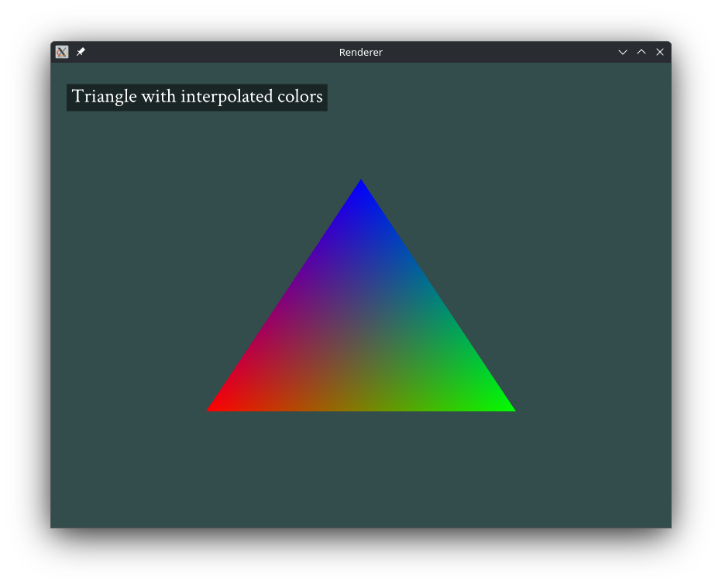Screen dimensions: 722x588
Task: Open the window menu X11 icon
Action: [x=62, y=52]
